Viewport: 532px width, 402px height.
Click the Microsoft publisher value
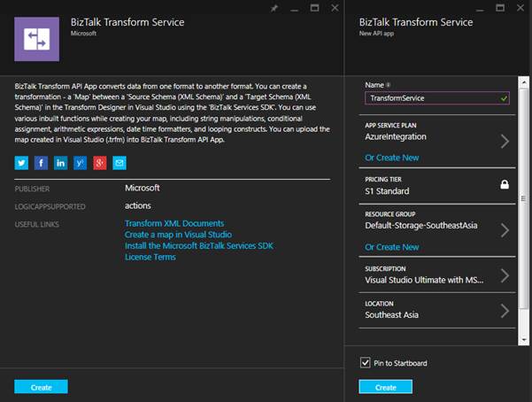(x=143, y=188)
